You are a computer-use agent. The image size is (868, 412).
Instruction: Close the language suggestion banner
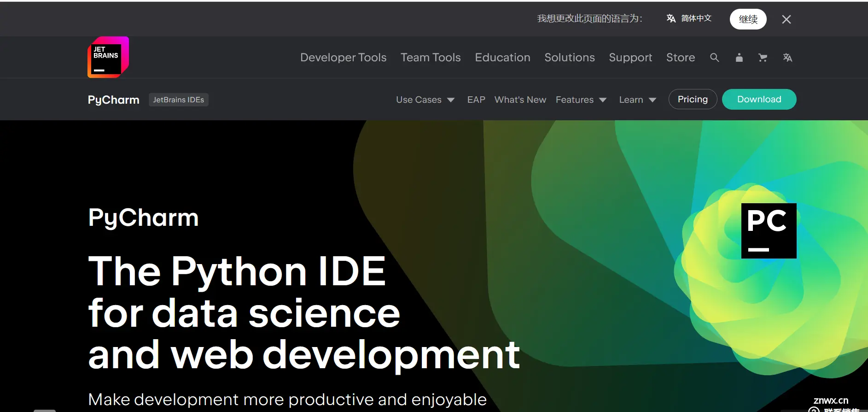(x=786, y=19)
